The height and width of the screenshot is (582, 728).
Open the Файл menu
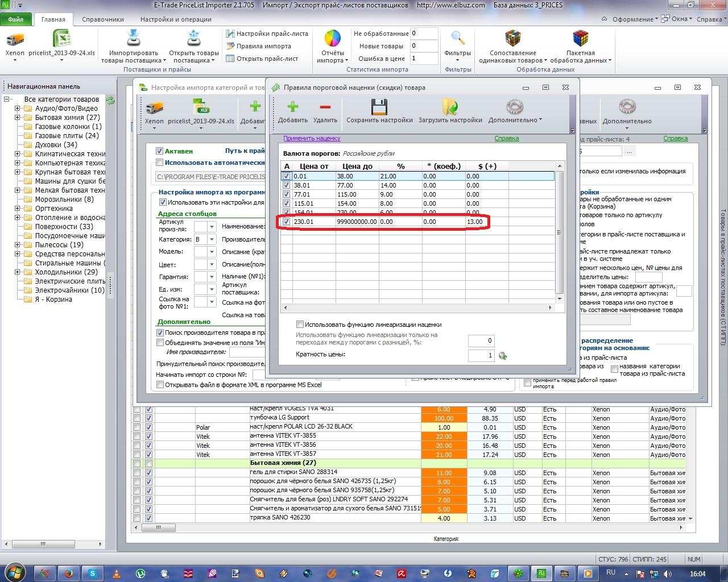(x=16, y=19)
